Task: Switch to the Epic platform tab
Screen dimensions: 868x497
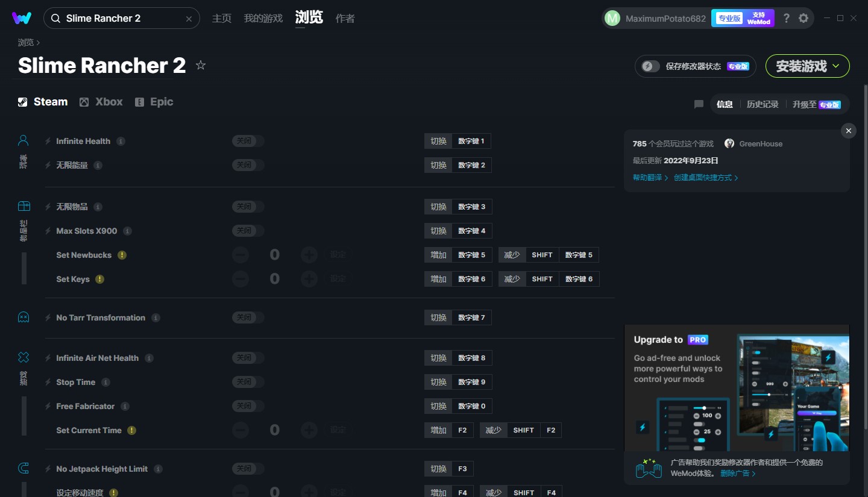Action: pyautogui.click(x=154, y=102)
